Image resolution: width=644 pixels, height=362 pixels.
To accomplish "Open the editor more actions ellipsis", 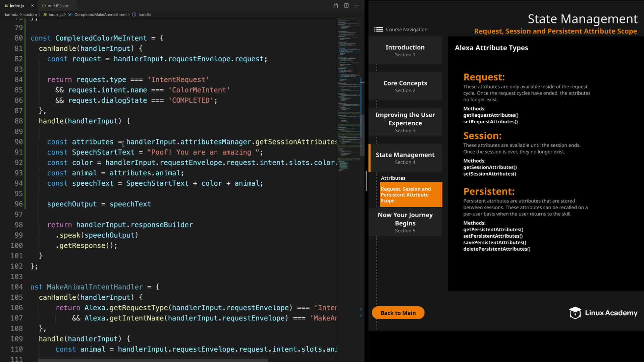I will coord(357,6).
